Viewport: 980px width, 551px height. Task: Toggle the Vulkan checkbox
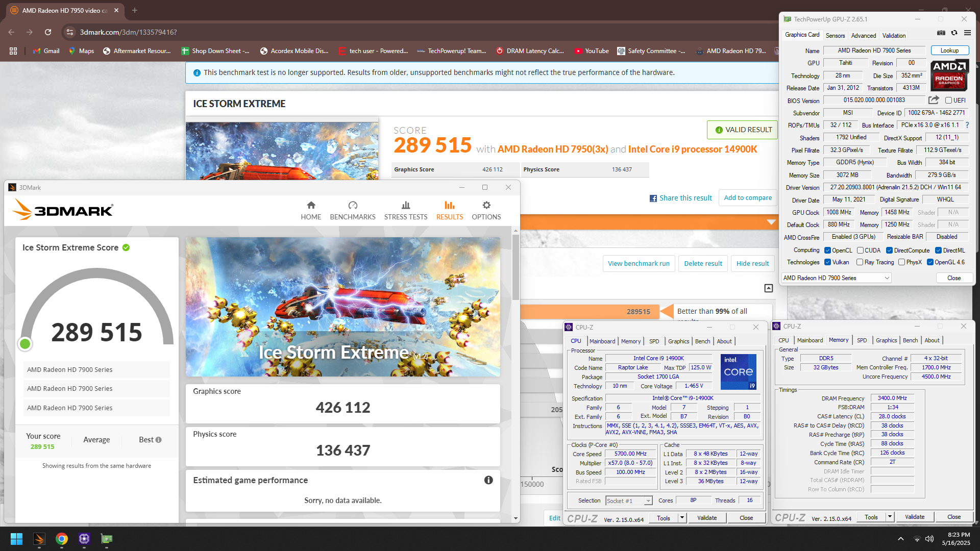coord(827,262)
